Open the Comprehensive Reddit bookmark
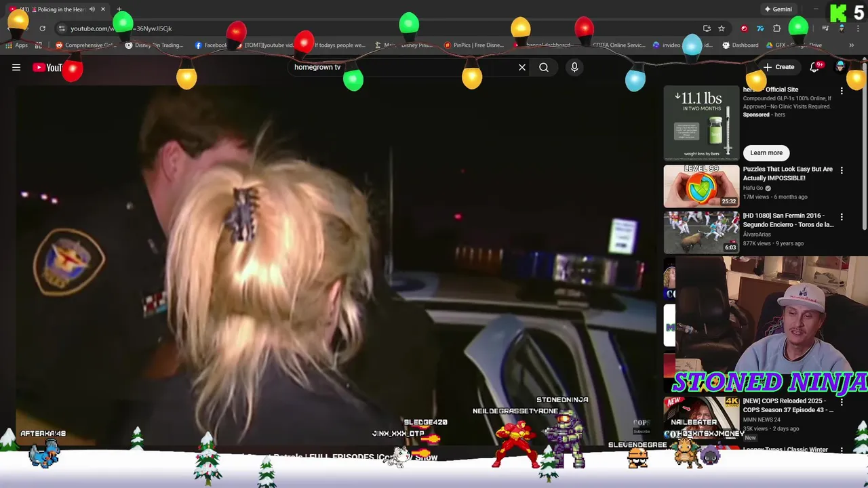The image size is (868, 488). (86, 45)
